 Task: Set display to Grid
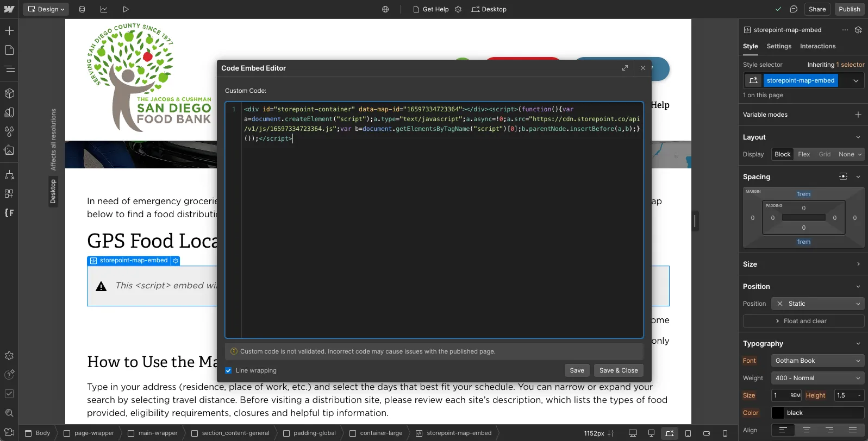[825, 154]
